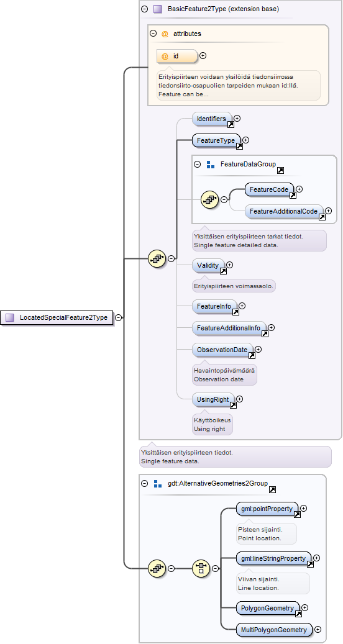
Task: Click the purple BasicFeature2Type type icon
Action: pyautogui.click(x=157, y=9)
